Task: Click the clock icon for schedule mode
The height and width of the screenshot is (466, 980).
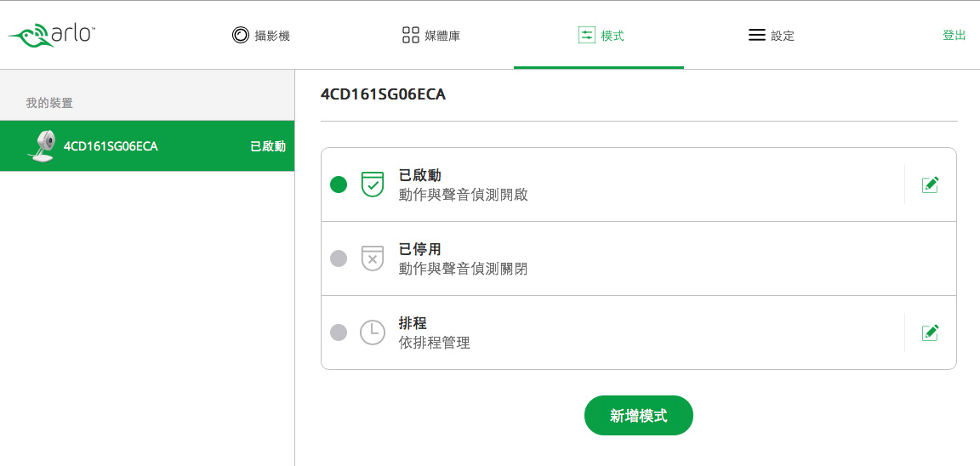Action: point(373,332)
